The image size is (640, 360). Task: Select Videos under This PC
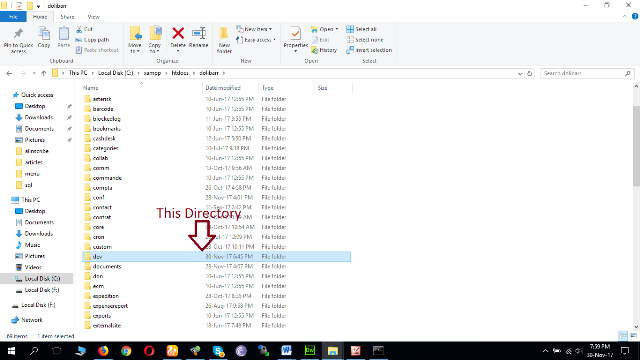[33, 267]
